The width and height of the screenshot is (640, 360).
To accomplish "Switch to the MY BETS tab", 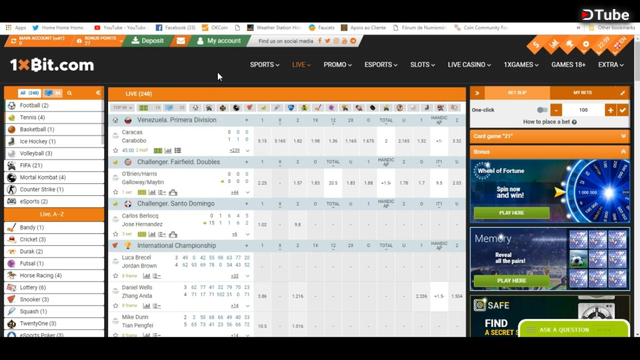I will pos(582,93).
